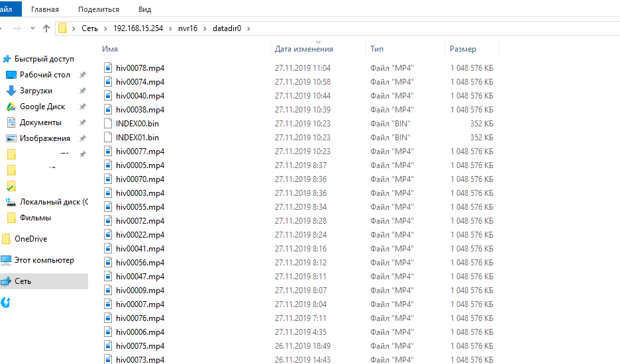This screenshot has width=620, height=364.
Task: Open the Главная ribbon tab
Action: (45, 9)
